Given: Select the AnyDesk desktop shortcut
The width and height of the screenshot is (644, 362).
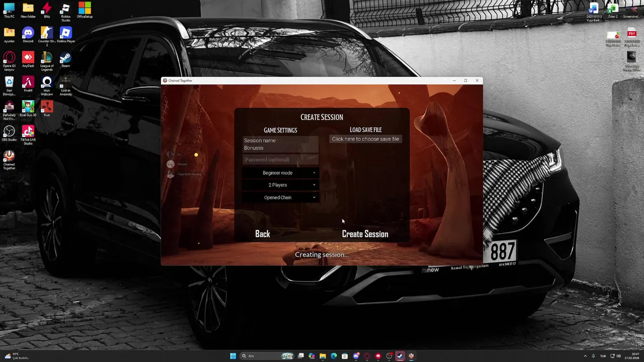Looking at the screenshot, I should (28, 59).
